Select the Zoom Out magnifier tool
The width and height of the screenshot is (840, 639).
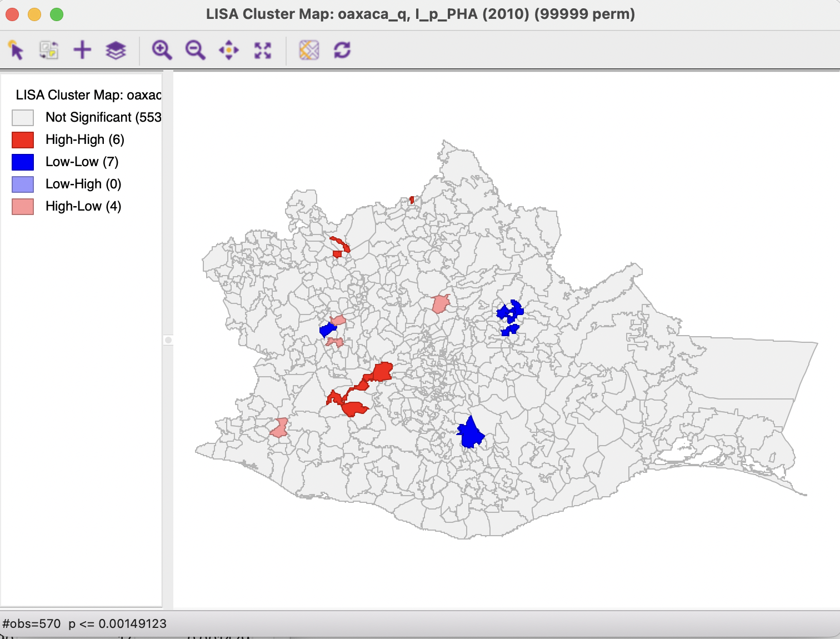coord(195,50)
